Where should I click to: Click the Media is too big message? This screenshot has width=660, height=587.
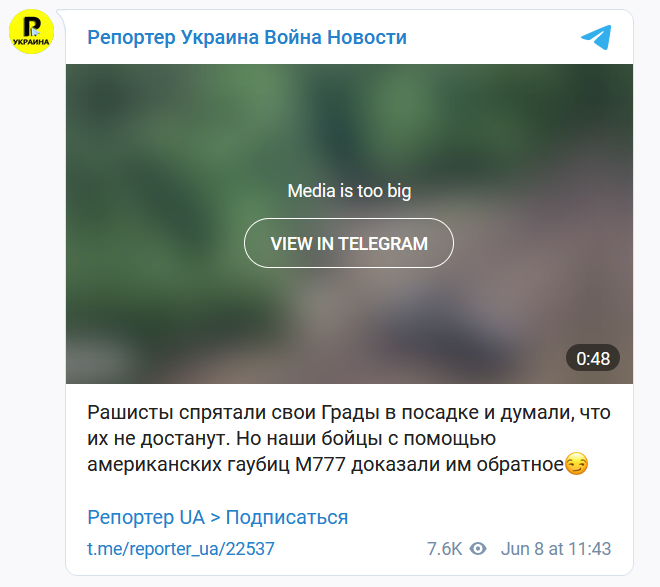[x=349, y=191]
